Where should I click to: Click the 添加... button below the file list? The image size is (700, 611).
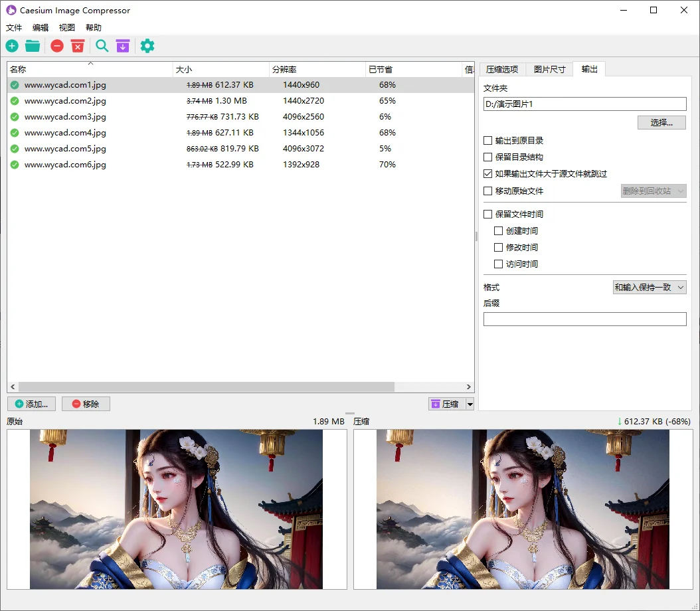[31, 404]
